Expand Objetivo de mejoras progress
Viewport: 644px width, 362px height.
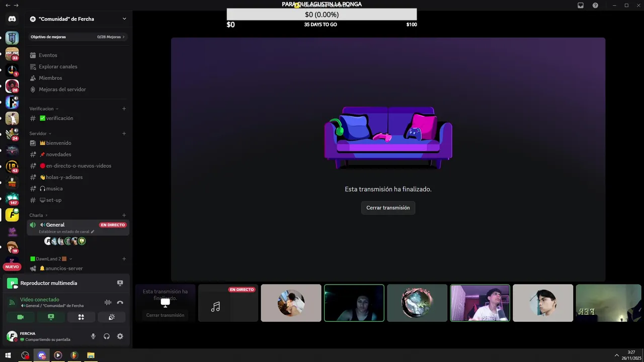[x=78, y=37]
